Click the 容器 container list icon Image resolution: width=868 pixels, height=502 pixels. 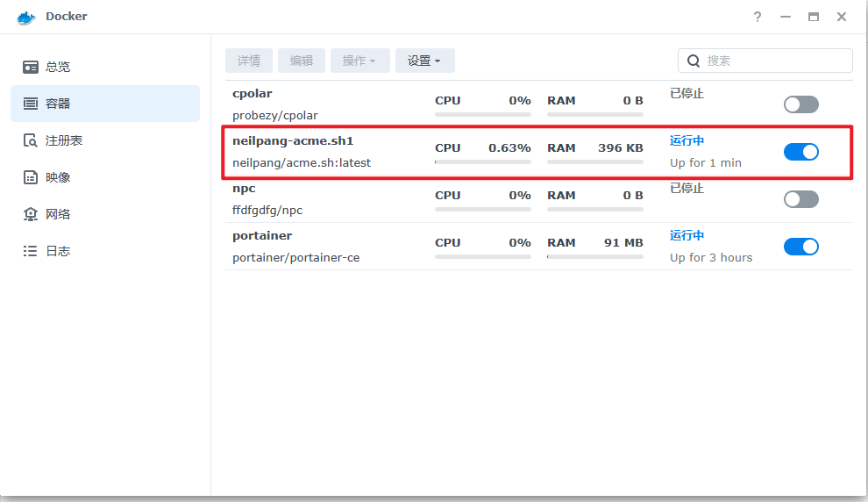(x=31, y=104)
